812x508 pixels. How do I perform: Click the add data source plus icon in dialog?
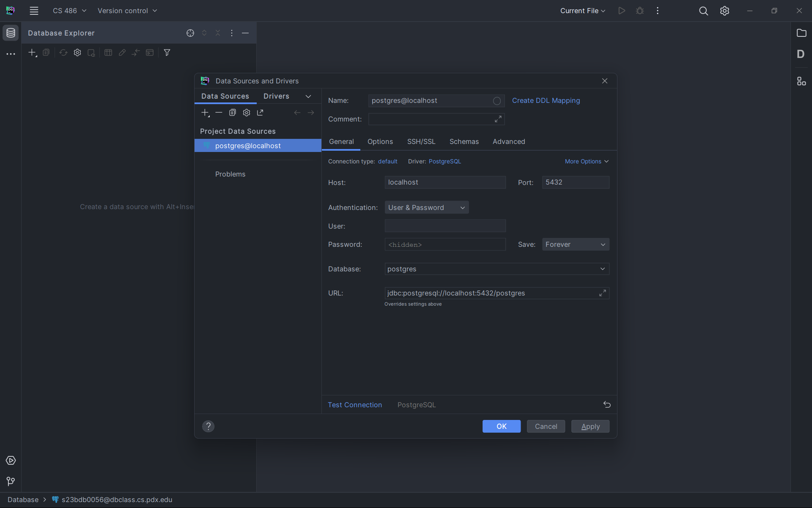(205, 113)
